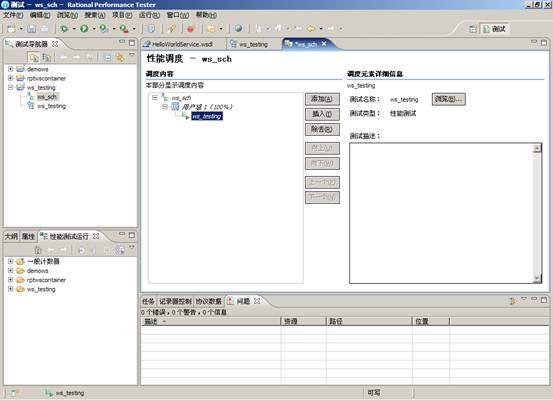
Task: Collapse 用户组 1 node in schedule tree
Action: (165, 107)
